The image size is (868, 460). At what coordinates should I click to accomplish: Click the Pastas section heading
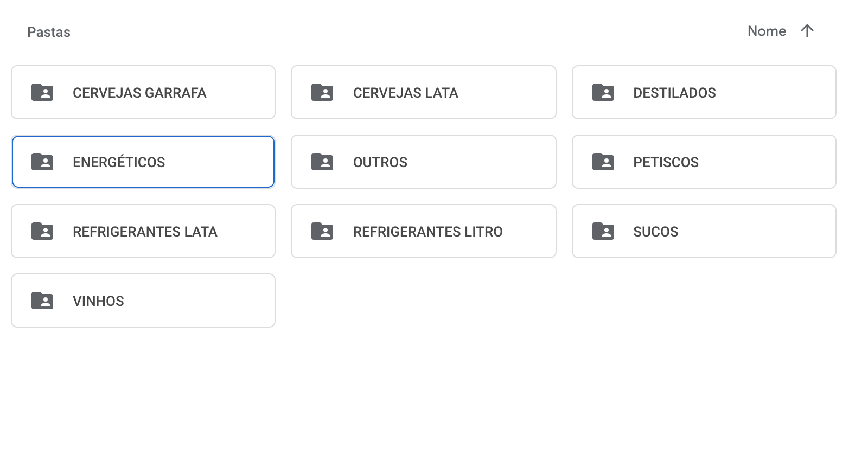pyautogui.click(x=49, y=32)
